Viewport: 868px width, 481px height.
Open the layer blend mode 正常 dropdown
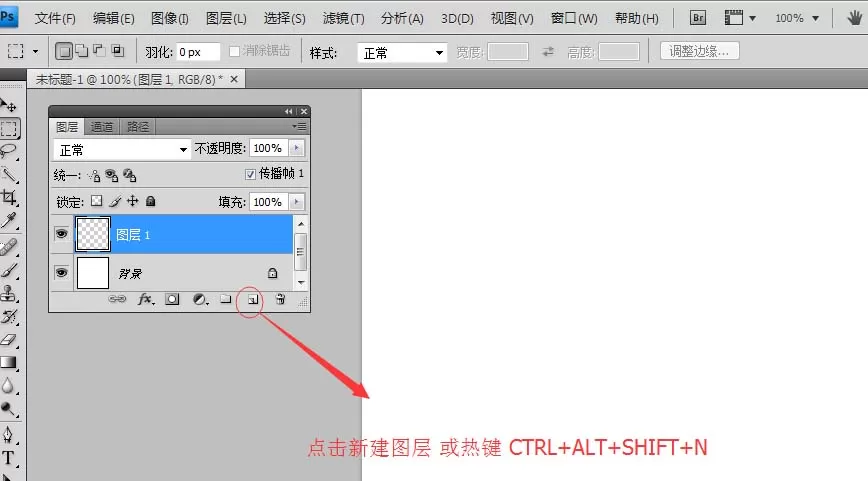pos(122,150)
